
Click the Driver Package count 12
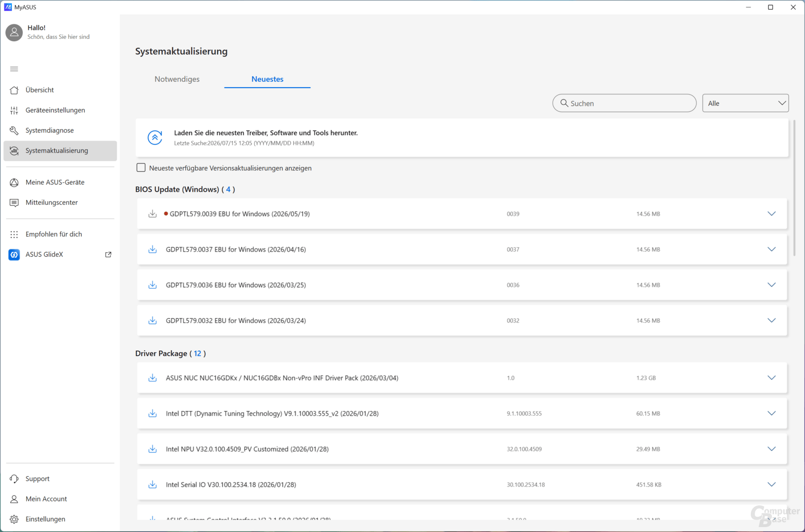coord(198,354)
